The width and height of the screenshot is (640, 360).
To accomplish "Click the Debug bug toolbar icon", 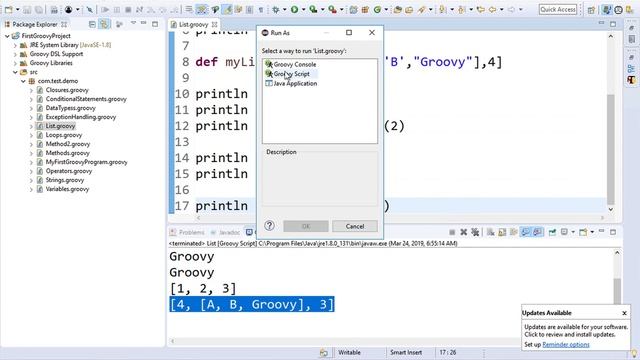I will pos(276,9).
